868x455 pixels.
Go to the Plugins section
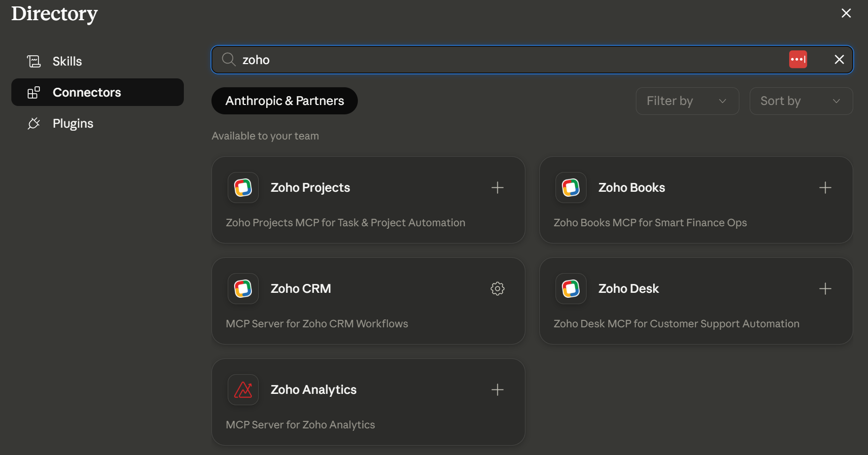[98, 123]
